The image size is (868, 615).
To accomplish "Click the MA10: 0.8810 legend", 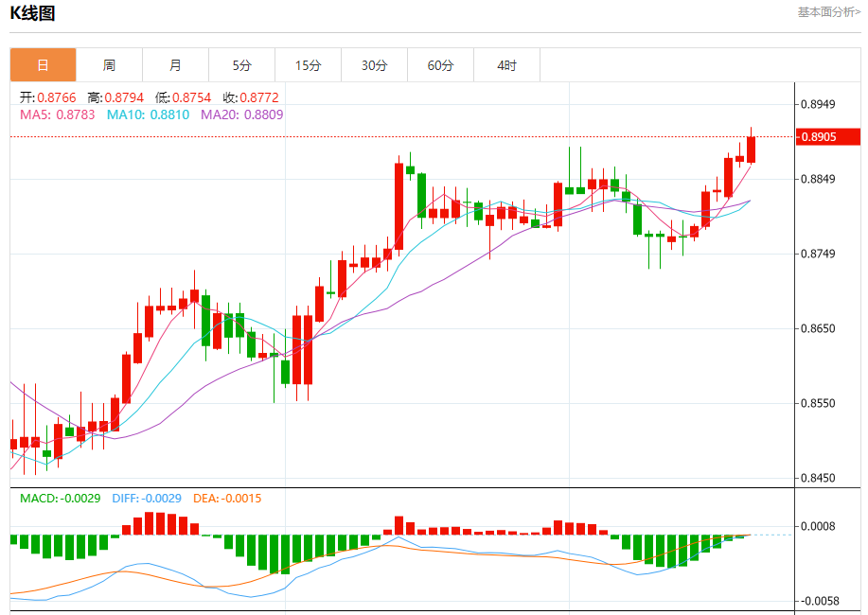I will click(x=148, y=114).
